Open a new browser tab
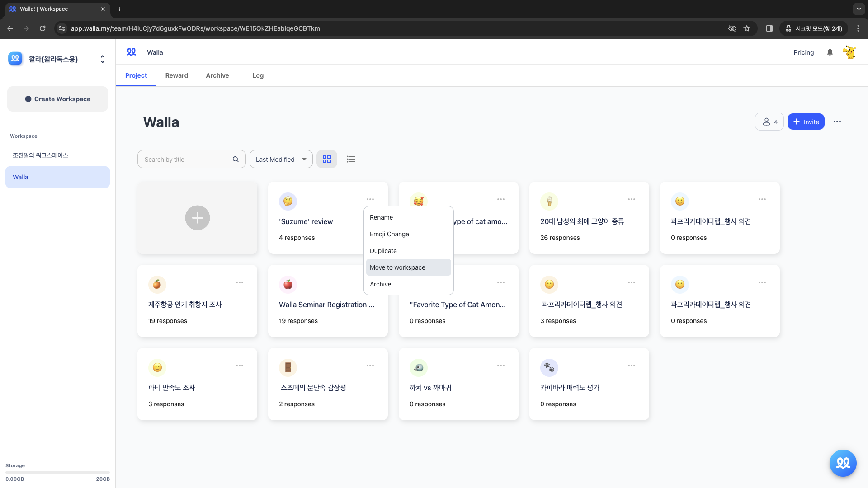 point(119,9)
